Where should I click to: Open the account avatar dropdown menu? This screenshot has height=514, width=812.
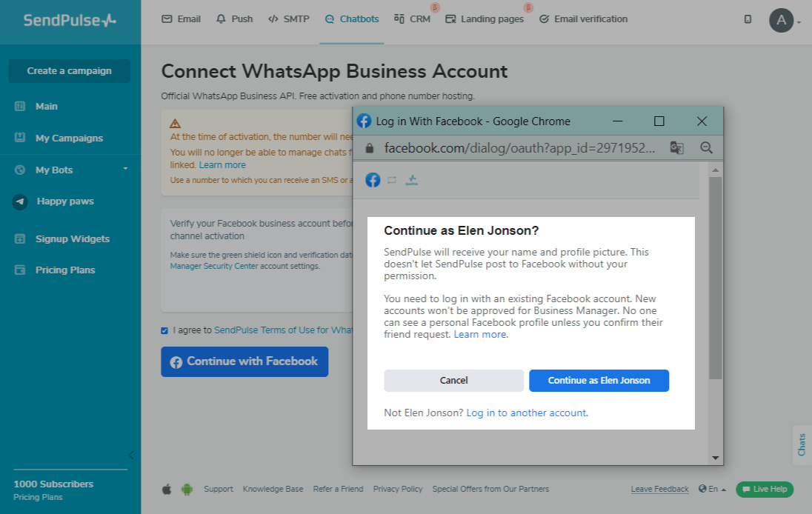784,20
